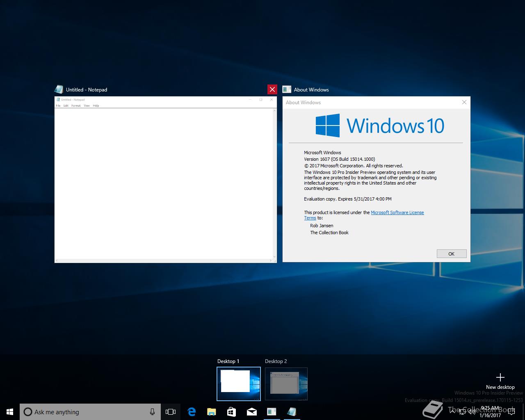Click the Desktop 2 label

click(x=276, y=361)
